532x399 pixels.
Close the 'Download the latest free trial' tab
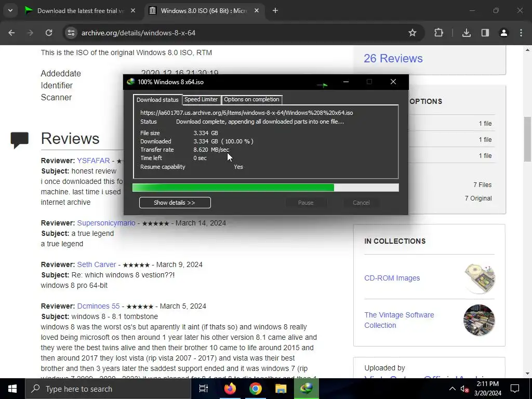[133, 11]
